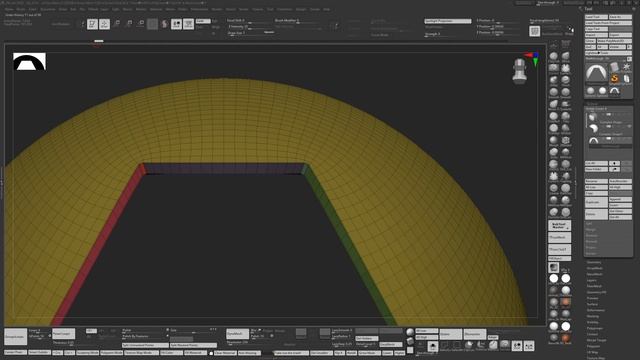
Task: Expand the ArrayMesh subpalette
Action: coord(595,268)
